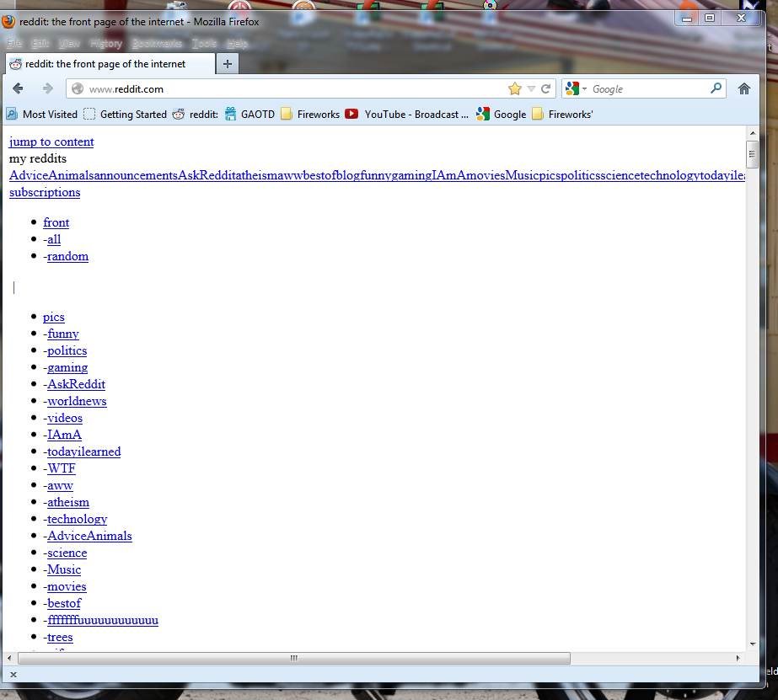Viewport: 778px width, 700px height.
Task: Select the reddit front page tab
Action: 110,64
